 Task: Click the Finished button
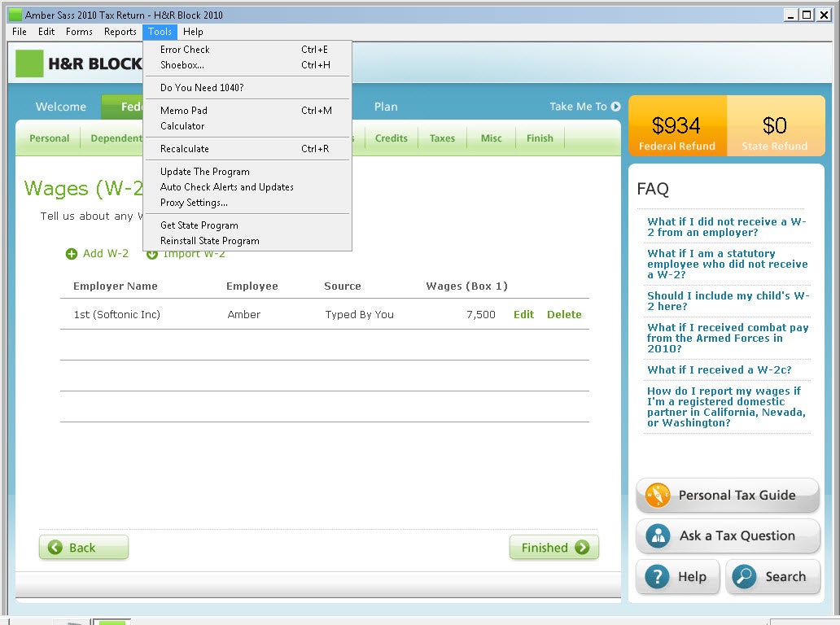click(554, 548)
